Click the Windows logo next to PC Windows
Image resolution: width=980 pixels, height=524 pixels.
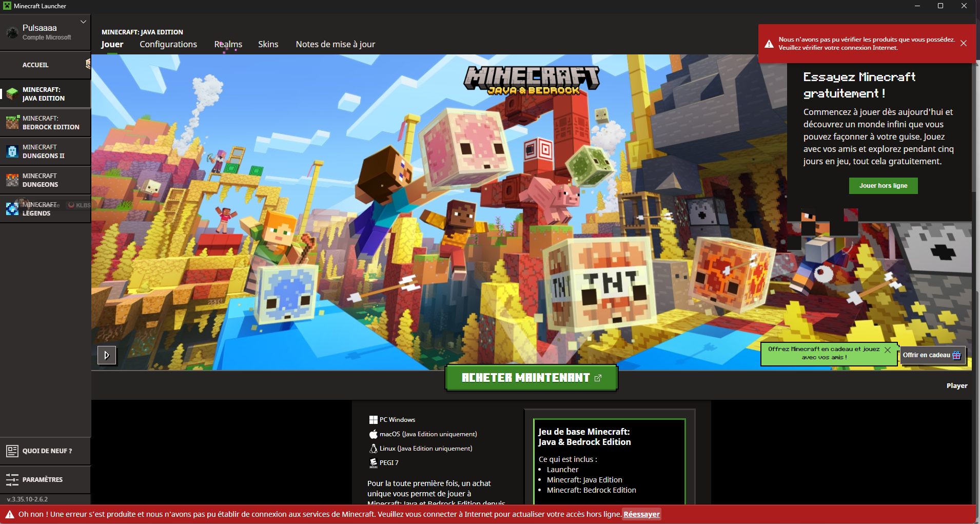point(373,420)
